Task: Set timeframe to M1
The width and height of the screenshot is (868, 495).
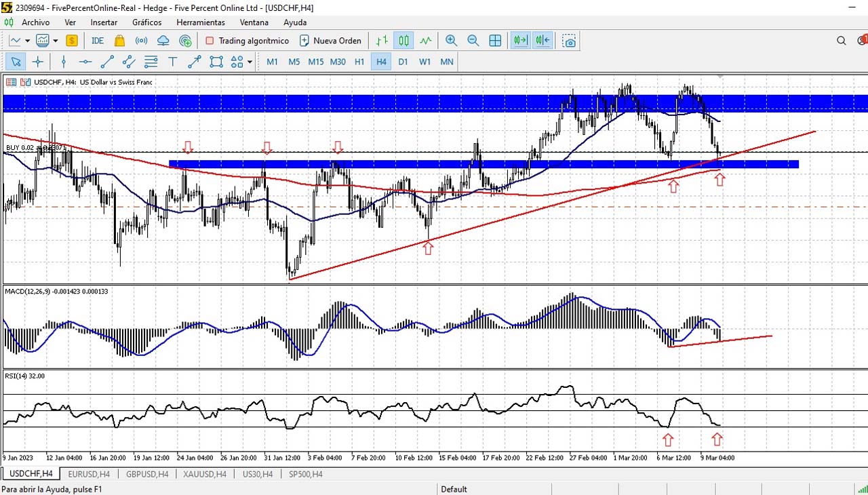Action: pos(272,62)
